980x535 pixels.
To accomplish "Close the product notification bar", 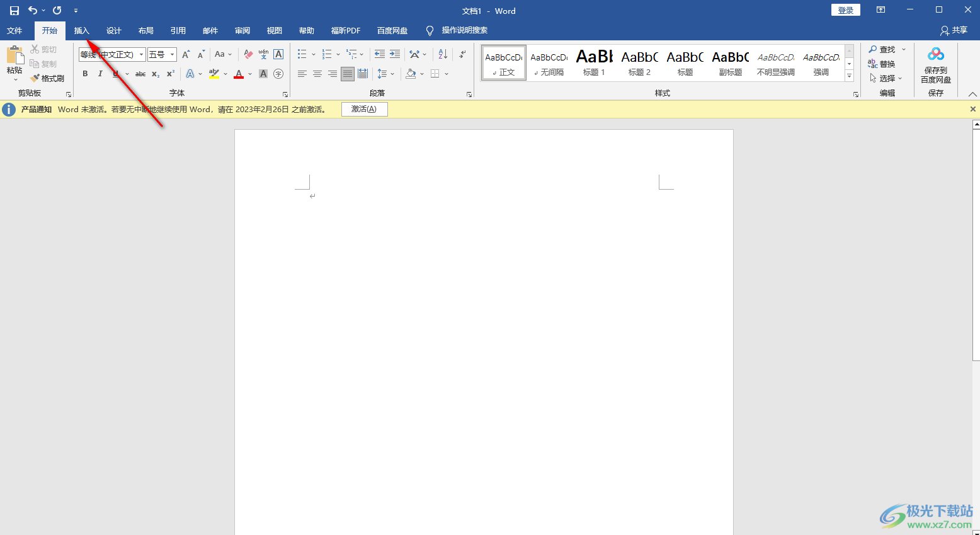I will coord(972,109).
